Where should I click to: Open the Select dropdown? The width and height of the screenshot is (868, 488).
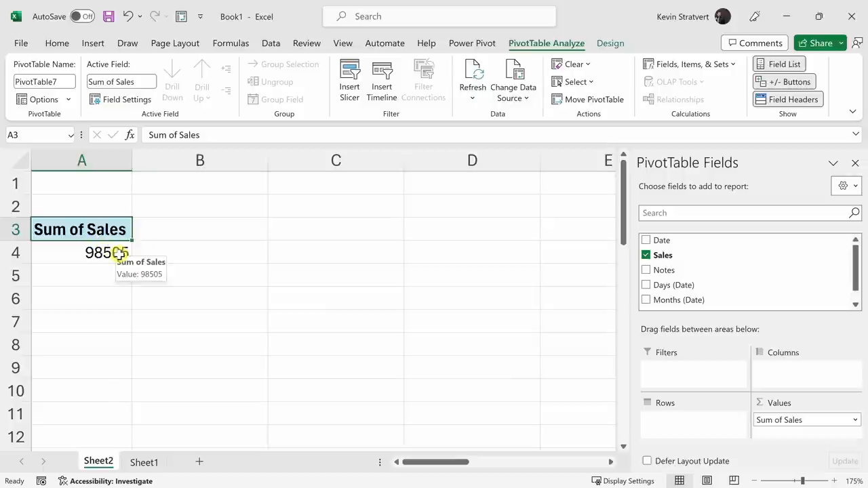(572, 81)
